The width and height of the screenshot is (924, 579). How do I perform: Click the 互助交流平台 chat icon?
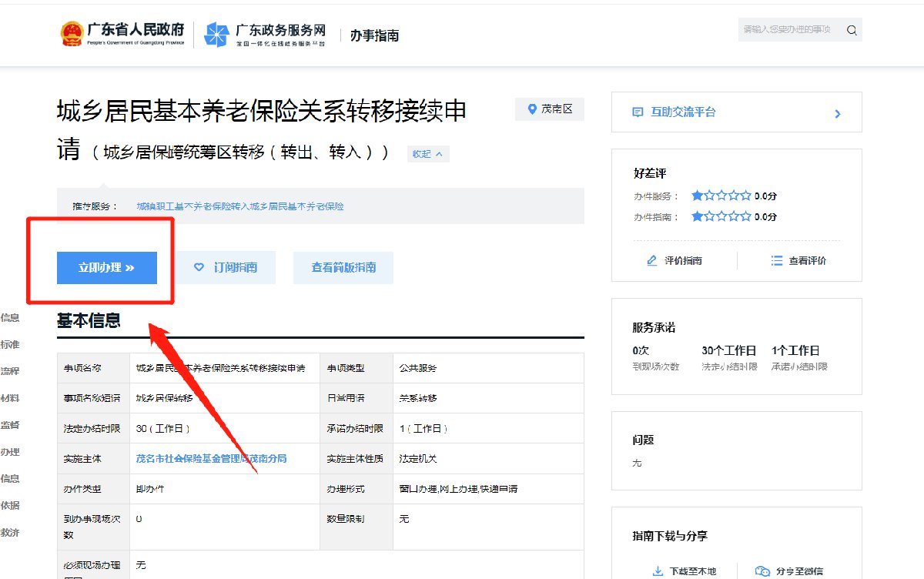point(638,112)
